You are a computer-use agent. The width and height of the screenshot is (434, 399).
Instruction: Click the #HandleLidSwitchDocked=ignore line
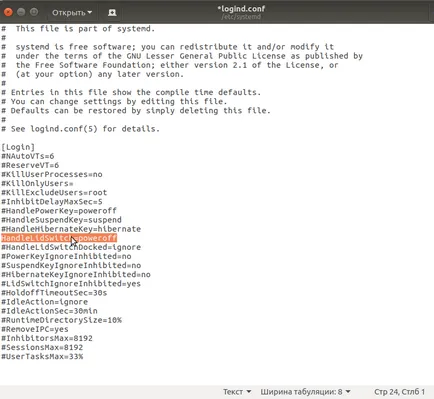[71, 247]
